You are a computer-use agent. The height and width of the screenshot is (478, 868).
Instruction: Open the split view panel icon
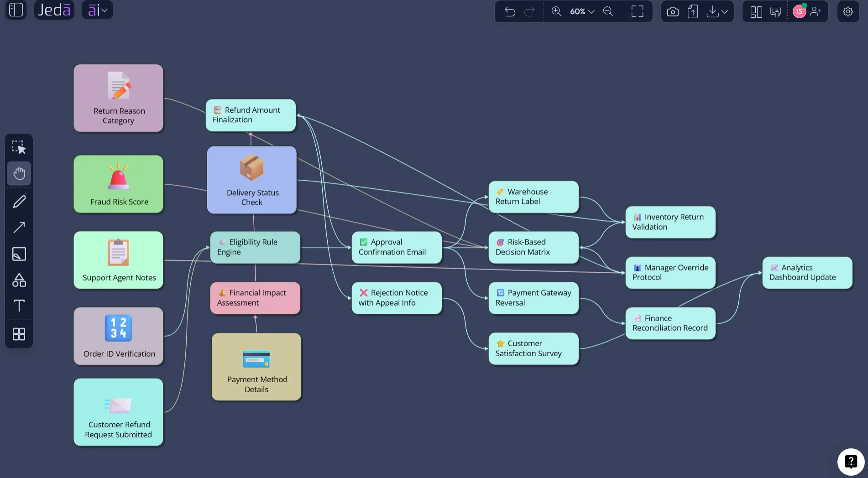pos(756,12)
